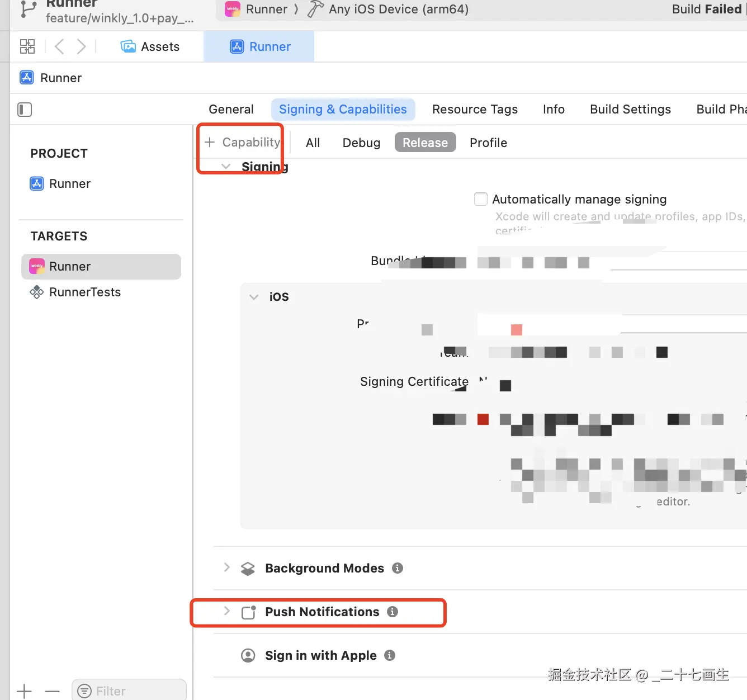Click the Sign in with Apple person icon
747x700 pixels.
[x=248, y=655]
